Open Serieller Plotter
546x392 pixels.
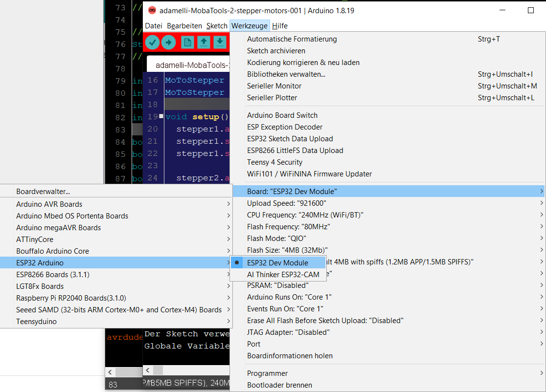388,98
